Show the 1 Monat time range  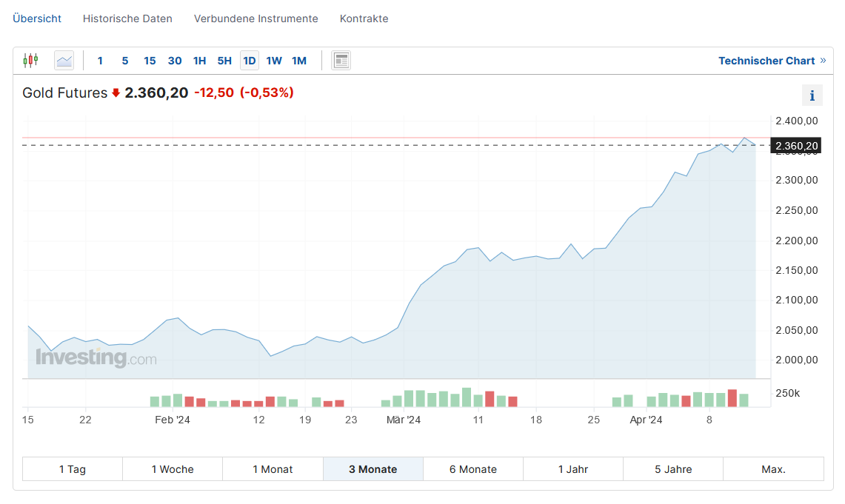273,469
